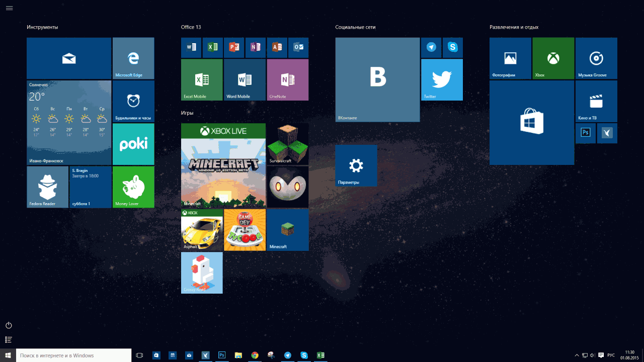This screenshot has width=644, height=362.
Task: Open Game Dev Tycoon tile
Action: click(245, 230)
